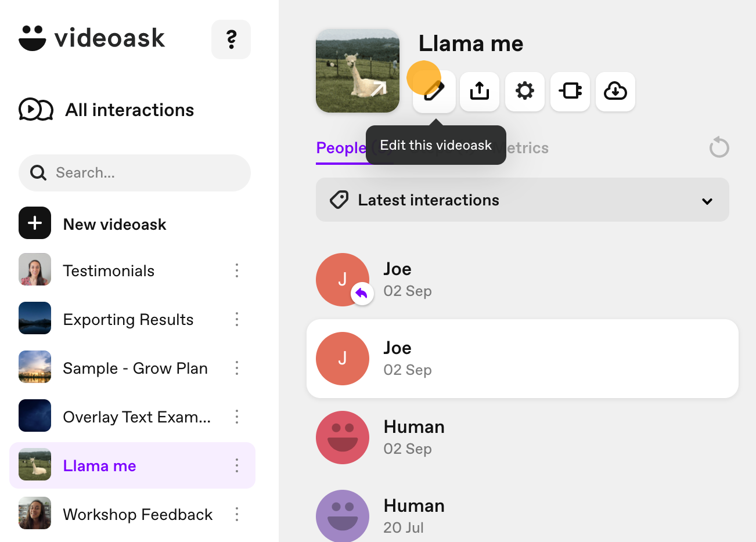The width and height of the screenshot is (756, 542).
Task: Click the red smiley Human avatar
Action: coord(343,438)
